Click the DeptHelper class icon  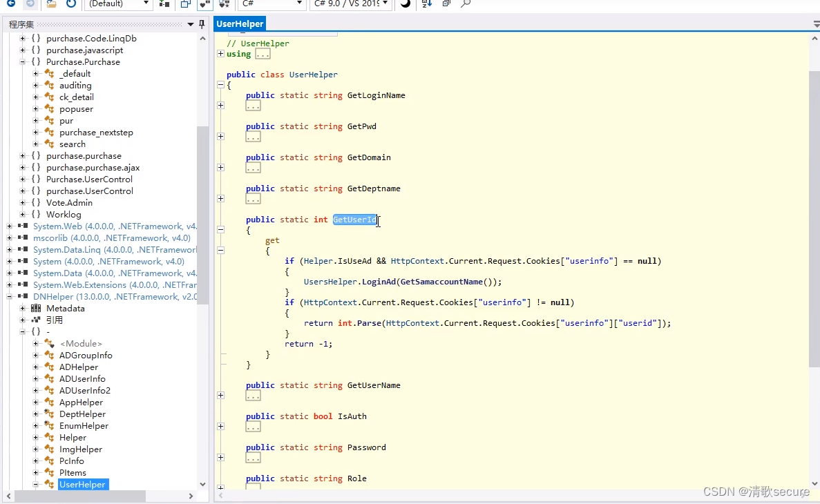point(49,414)
